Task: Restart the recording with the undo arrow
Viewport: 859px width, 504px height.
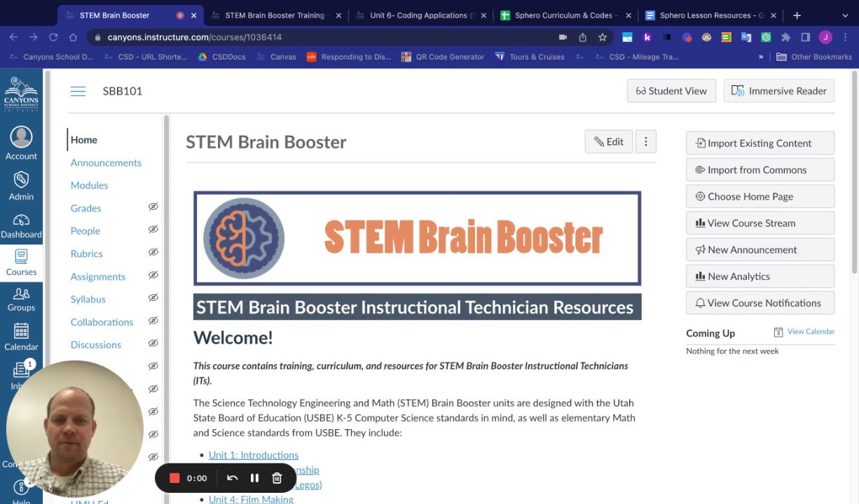Action: coord(233,478)
